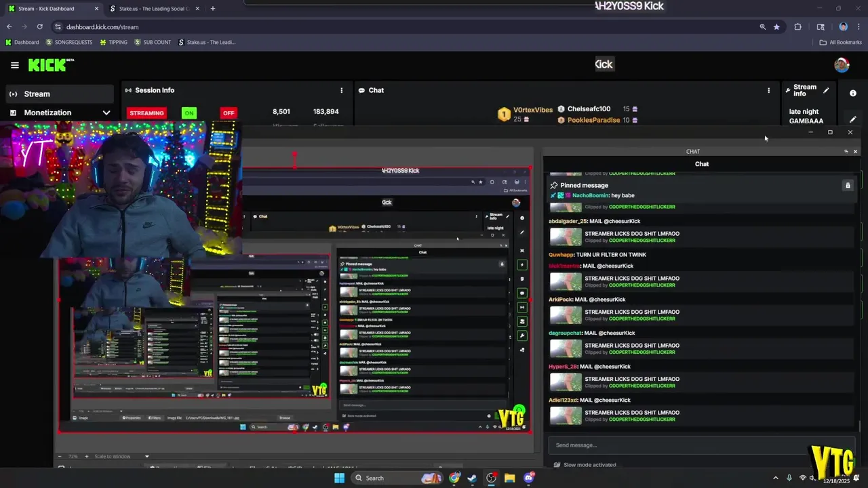
Task: Open Steam from the taskbar
Action: (473, 478)
